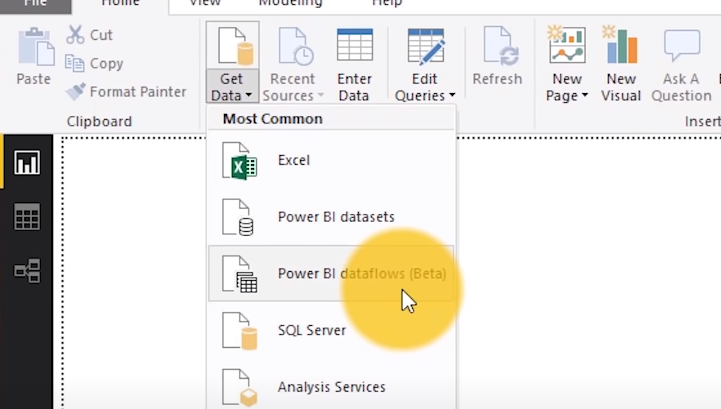Screen dimensions: 721x409
Task: Switch to Data view in sidebar
Action: (27, 216)
